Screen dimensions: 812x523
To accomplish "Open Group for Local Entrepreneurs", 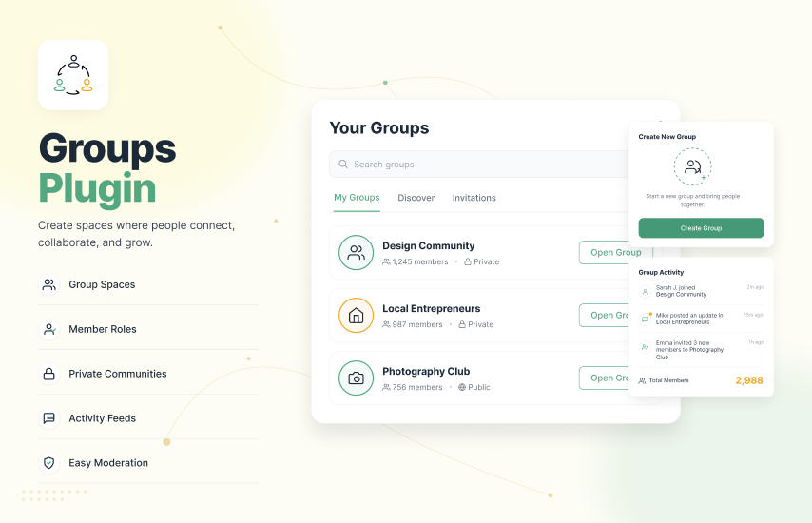I will pyautogui.click(x=605, y=315).
